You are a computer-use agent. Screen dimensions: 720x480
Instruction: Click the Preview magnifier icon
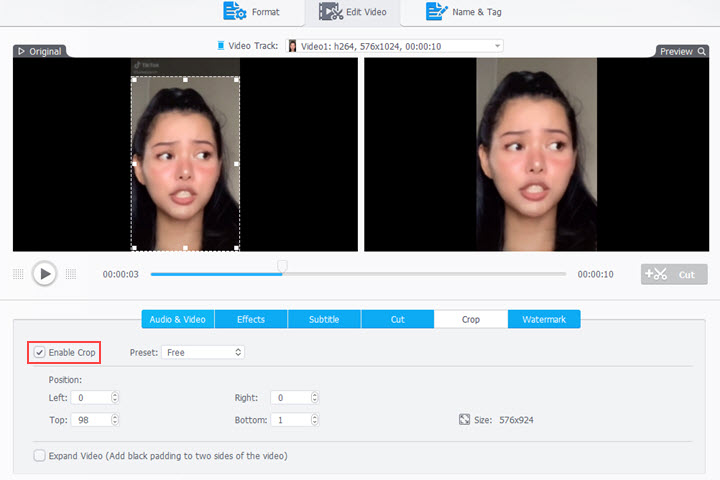pyautogui.click(x=702, y=51)
